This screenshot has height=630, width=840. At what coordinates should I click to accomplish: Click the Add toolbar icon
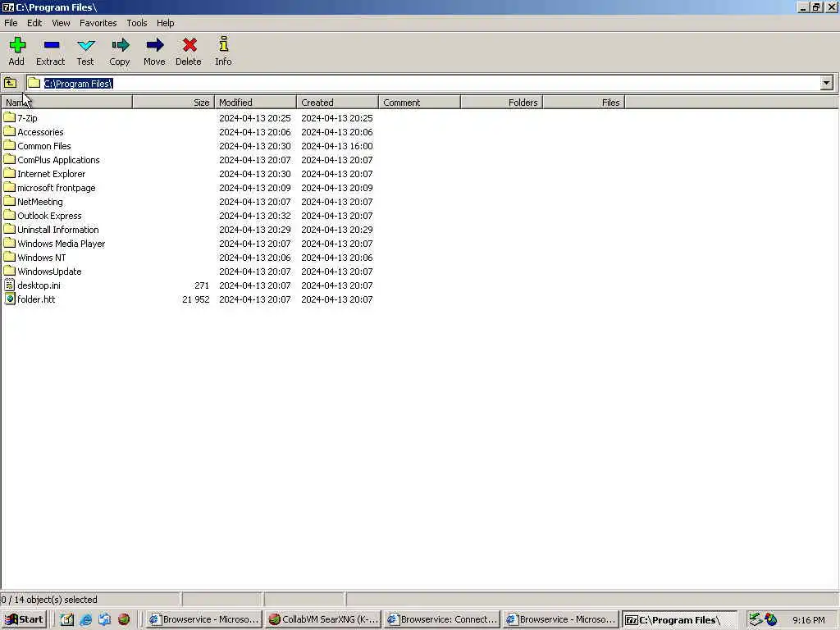coord(17,45)
